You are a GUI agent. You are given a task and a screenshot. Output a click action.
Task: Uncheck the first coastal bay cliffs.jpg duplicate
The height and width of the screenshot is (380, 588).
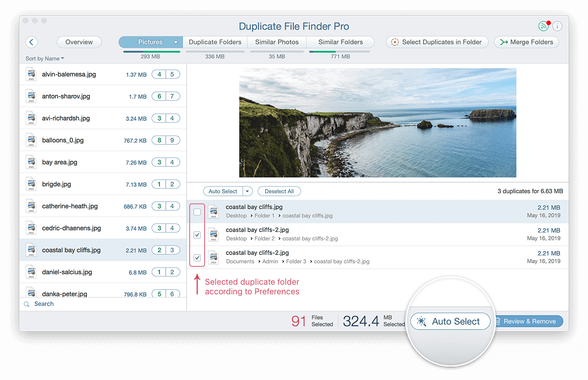click(x=197, y=212)
